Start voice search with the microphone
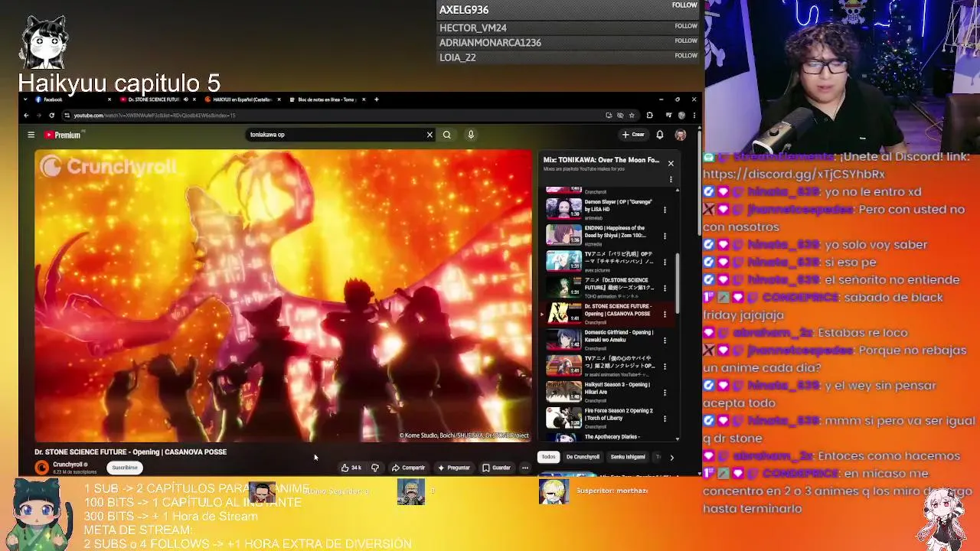The image size is (980, 551). [471, 135]
